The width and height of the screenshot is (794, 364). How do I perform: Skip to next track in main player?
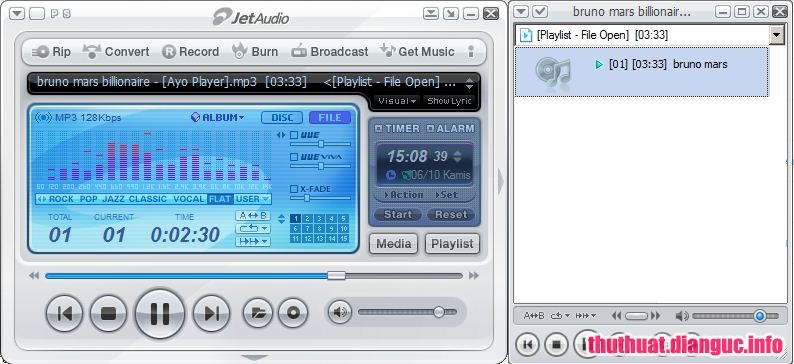212,314
